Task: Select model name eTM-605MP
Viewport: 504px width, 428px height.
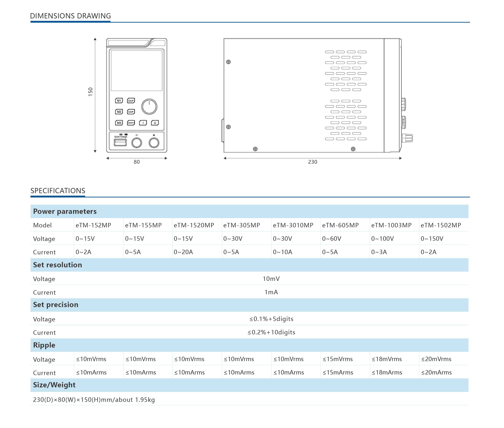Action: coord(340,225)
